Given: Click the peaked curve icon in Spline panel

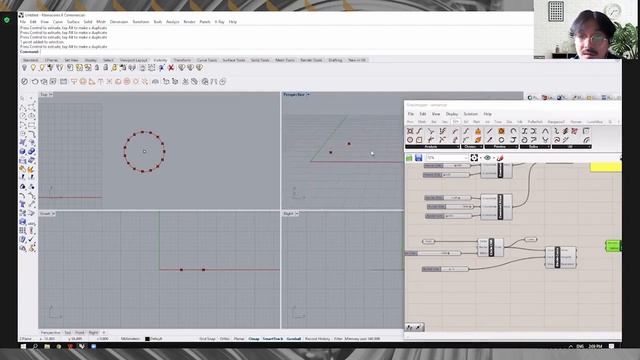Looking at the screenshot, I should (545, 131).
